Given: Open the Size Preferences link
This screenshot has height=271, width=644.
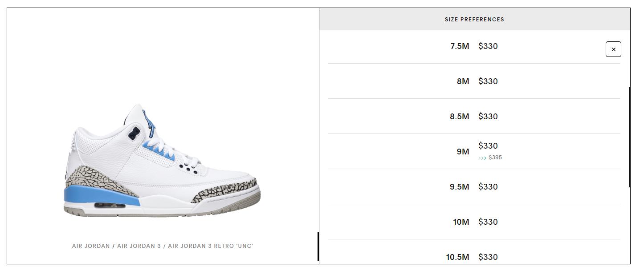Looking at the screenshot, I should [474, 20].
